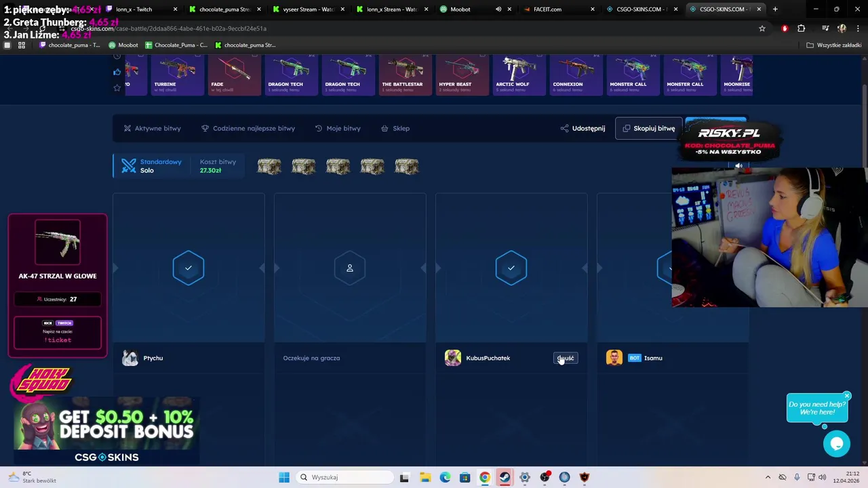Open Wszystkie zakładki bookmarks folder
This screenshot has height=488, width=868.
click(833, 45)
